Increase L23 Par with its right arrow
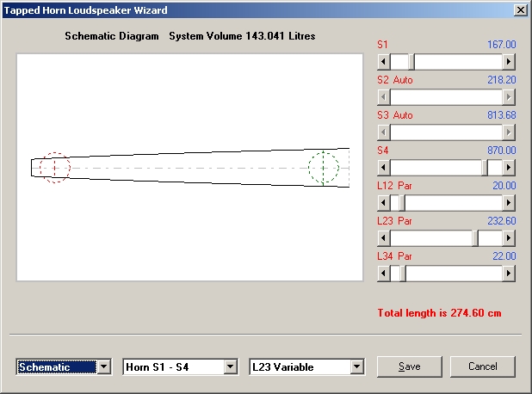The height and width of the screenshot is (394, 532). pos(508,238)
